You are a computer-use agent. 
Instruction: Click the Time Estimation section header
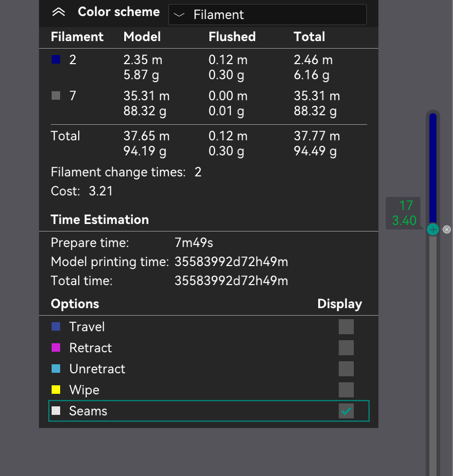pos(99,219)
